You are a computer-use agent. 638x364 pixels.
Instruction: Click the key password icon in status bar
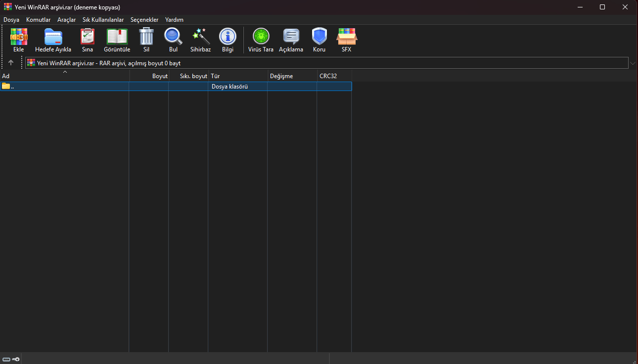[16, 359]
